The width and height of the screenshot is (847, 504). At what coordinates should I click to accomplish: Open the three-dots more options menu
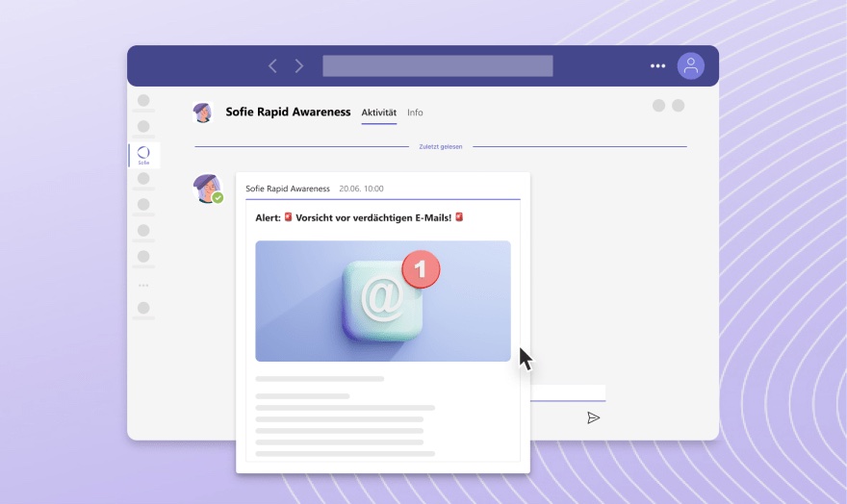[x=657, y=65]
